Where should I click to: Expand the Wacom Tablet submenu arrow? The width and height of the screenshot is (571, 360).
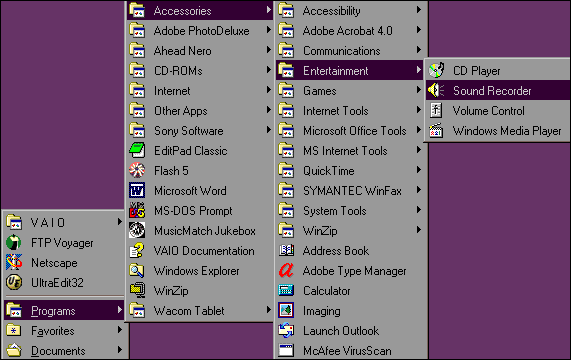point(269,310)
